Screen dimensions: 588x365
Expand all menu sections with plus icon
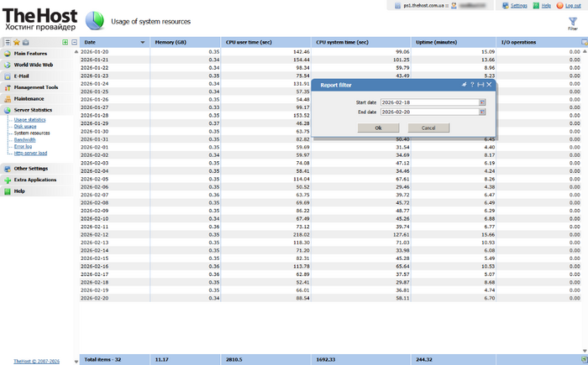(66, 42)
